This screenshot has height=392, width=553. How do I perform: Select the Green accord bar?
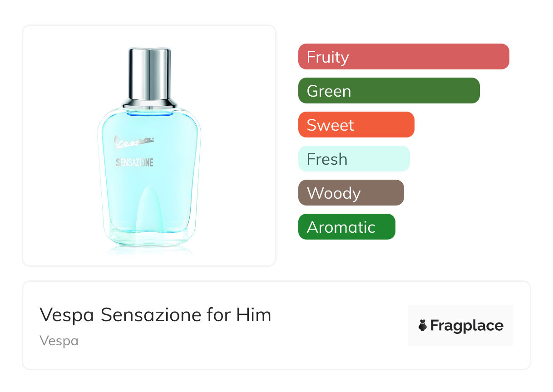[x=389, y=91]
